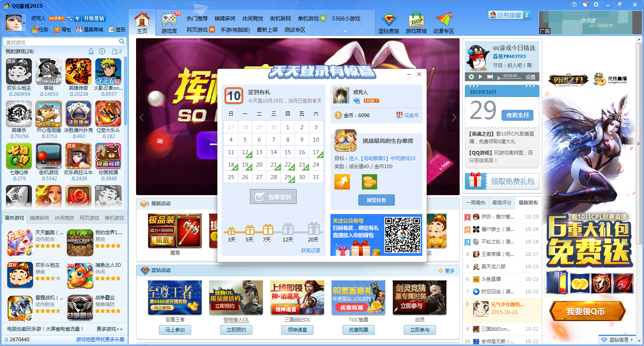
Task: Launch the 决胜德州扑克 game icon
Action: 78,113
